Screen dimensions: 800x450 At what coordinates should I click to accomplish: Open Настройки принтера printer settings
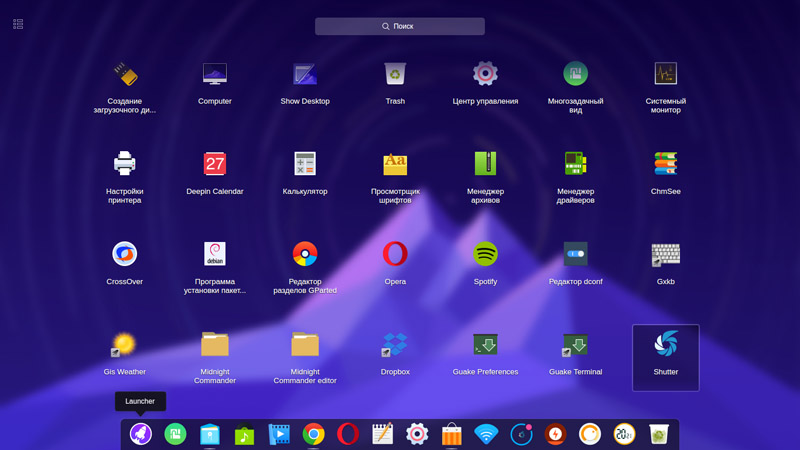click(124, 164)
